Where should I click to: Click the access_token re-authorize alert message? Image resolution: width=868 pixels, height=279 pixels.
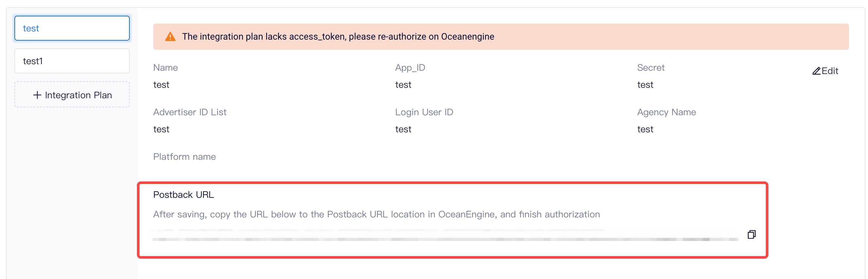click(x=338, y=37)
